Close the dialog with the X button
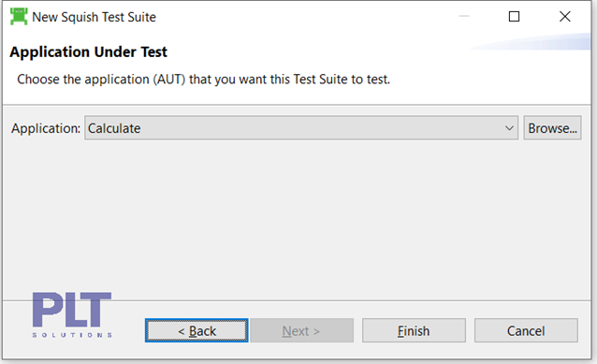 pos(564,16)
